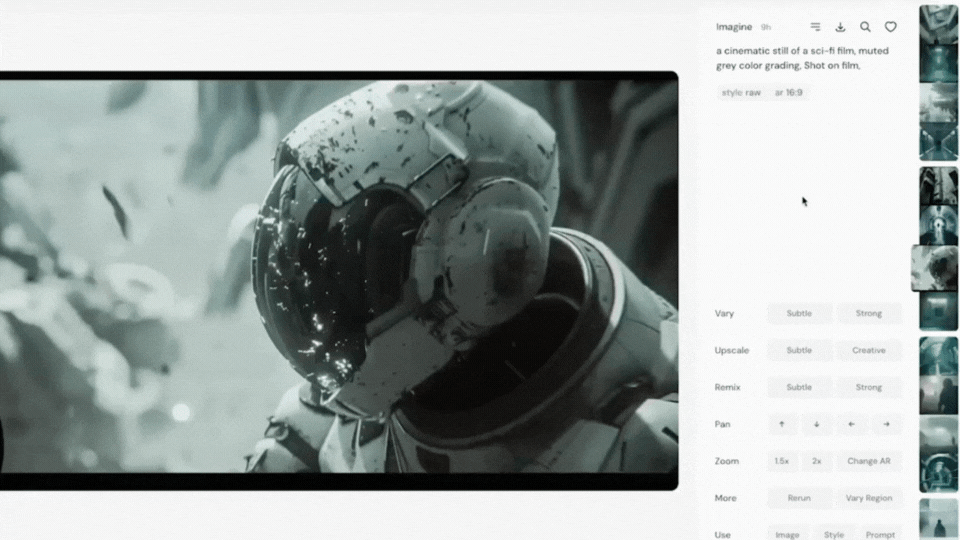This screenshot has width=960, height=540.
Task: Open the options menu icon beside Imagine
Action: (x=815, y=27)
